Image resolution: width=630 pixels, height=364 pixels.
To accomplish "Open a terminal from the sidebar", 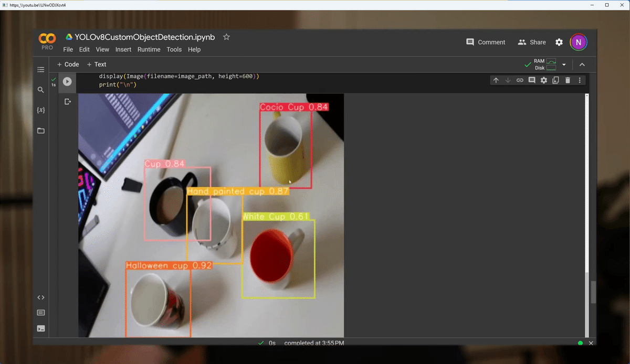I will [40, 328].
